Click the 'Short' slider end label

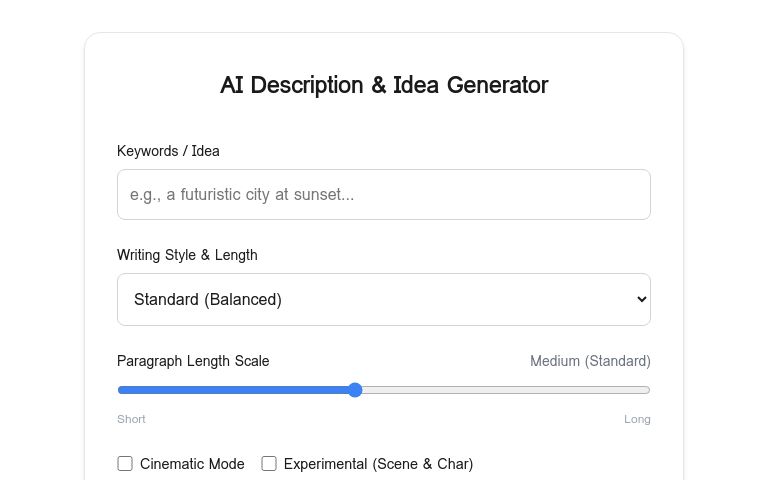coord(131,419)
